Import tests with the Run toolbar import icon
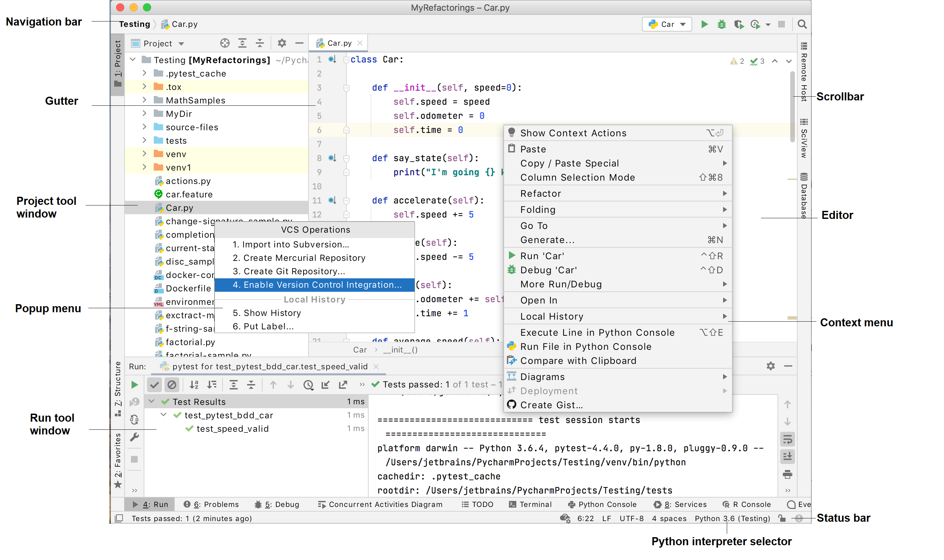 pos(325,384)
